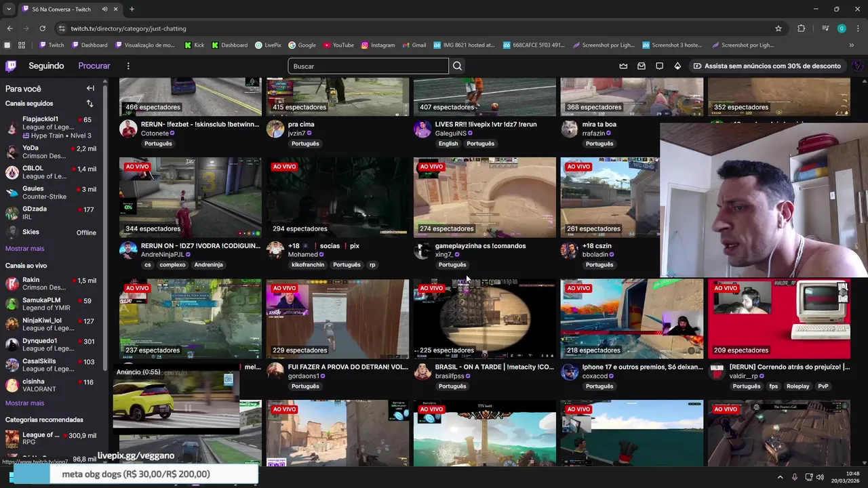This screenshot has height=488, width=868.
Task: Open the browser extensions puzzle icon
Action: coord(802,28)
